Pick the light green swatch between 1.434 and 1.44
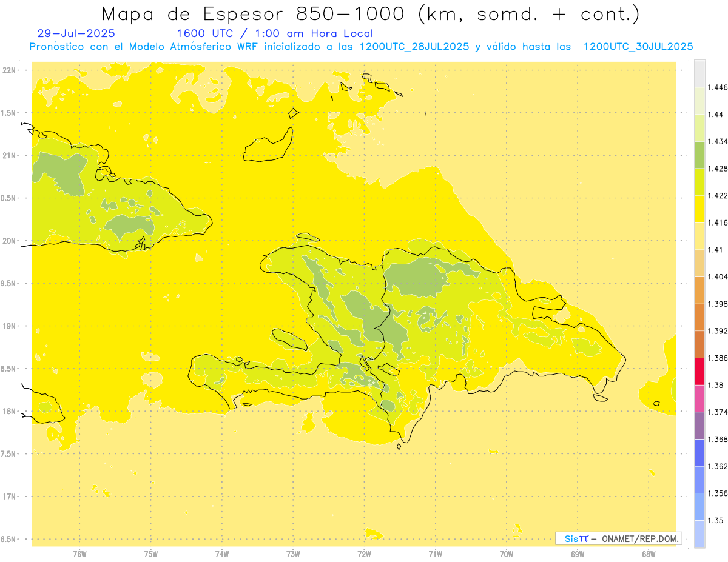The image size is (728, 562). point(699,127)
